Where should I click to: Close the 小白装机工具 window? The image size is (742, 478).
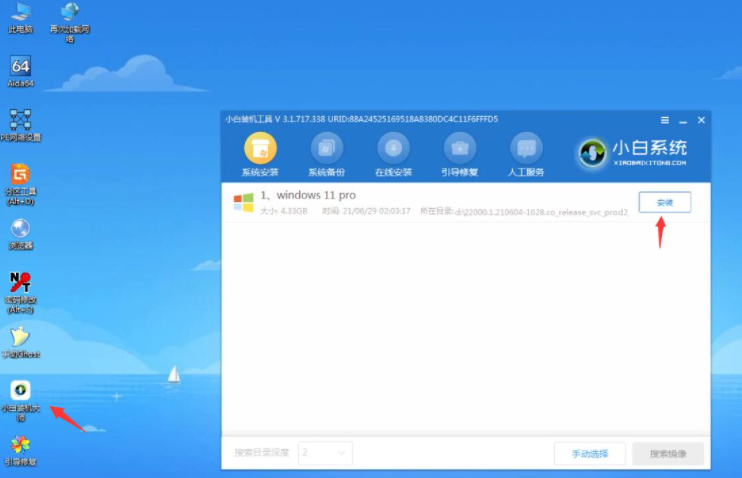[701, 120]
